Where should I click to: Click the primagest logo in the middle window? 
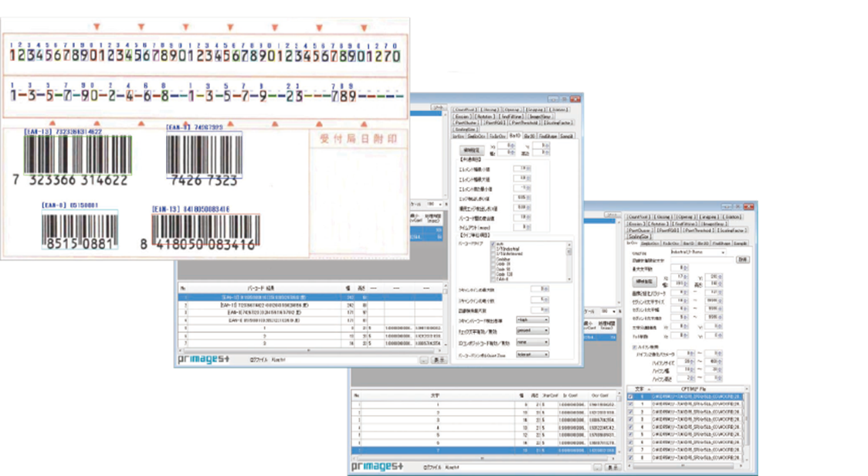[x=203, y=359]
